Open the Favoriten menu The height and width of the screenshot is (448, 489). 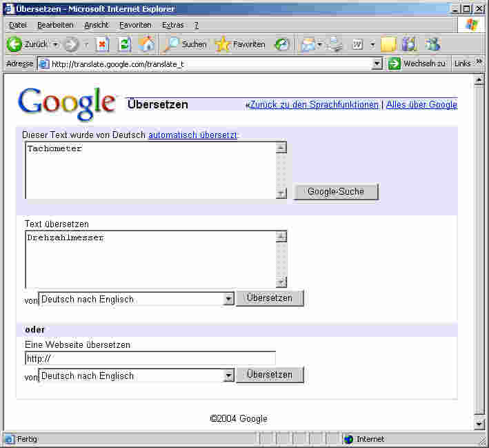[x=135, y=25]
